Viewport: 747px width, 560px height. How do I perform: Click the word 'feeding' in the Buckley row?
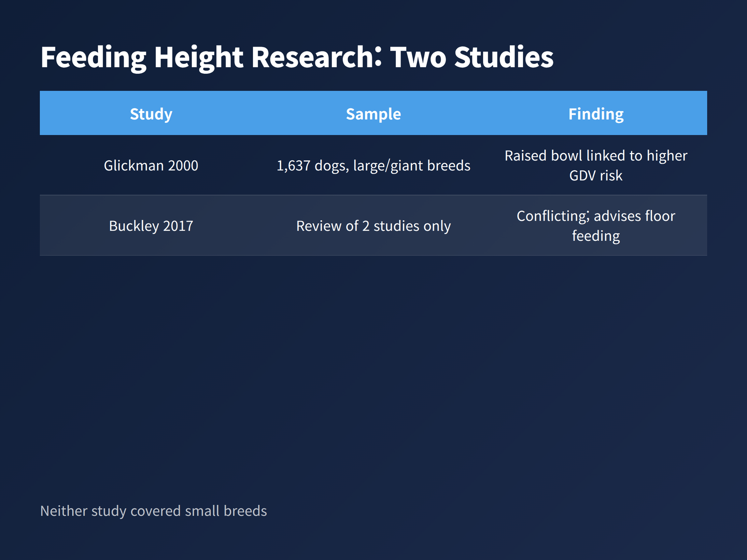(x=596, y=236)
